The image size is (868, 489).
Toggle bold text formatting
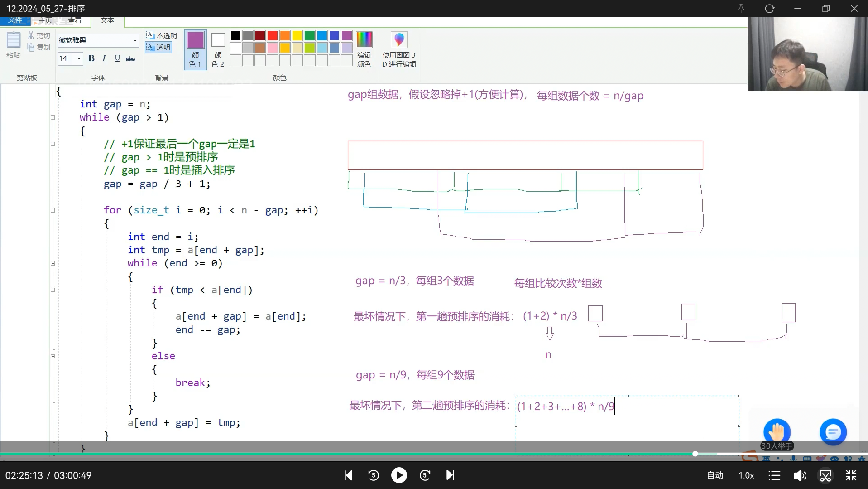coord(91,58)
